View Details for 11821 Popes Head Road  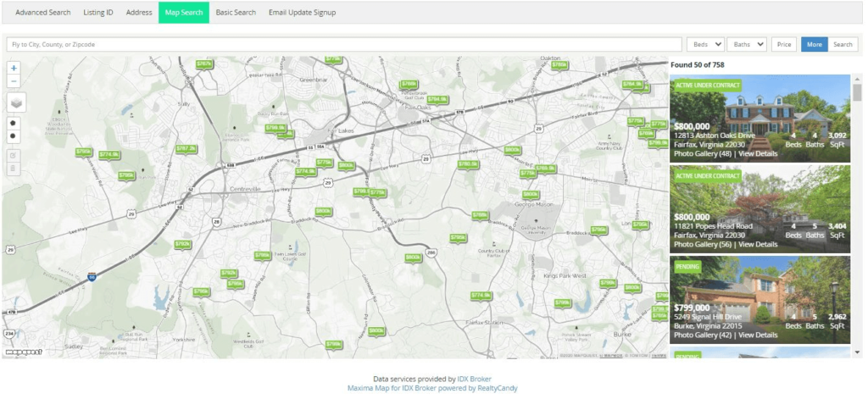758,244
